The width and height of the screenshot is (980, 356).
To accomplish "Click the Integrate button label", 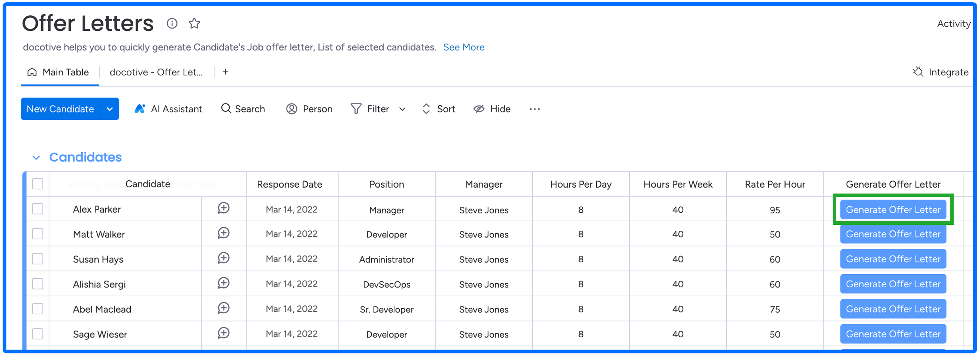I will [949, 72].
